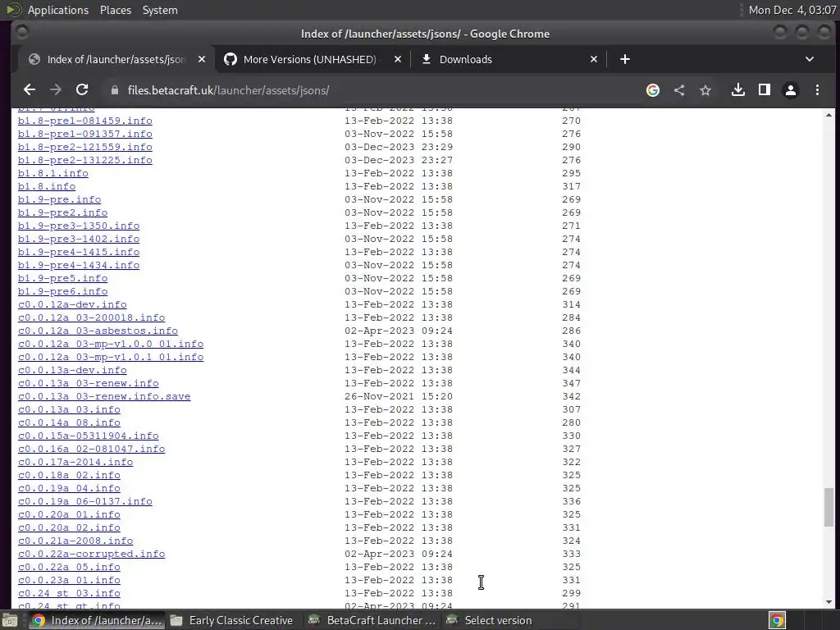Open b1.9-pre6.info
This screenshot has width=840, height=630.
pos(62,291)
